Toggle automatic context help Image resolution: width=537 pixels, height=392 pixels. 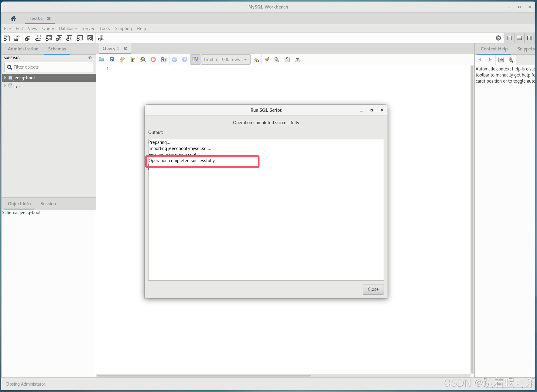click(x=511, y=60)
